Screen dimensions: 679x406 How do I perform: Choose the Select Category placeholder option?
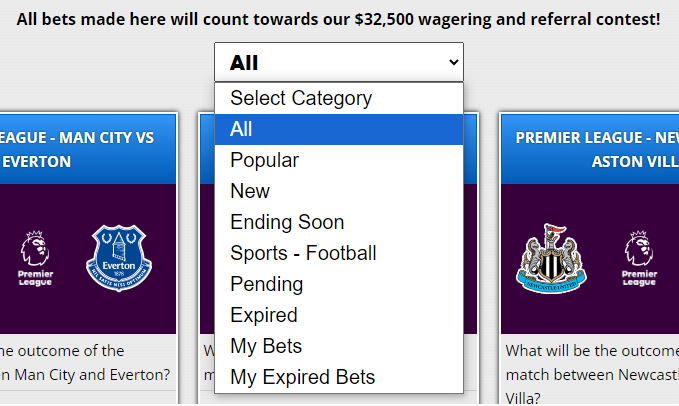(339, 98)
